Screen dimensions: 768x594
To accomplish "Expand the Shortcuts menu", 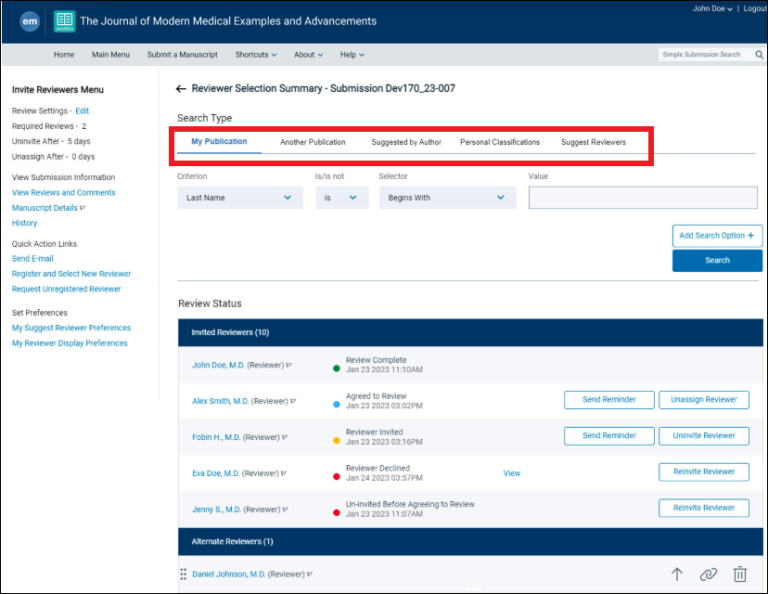I will 256,55.
